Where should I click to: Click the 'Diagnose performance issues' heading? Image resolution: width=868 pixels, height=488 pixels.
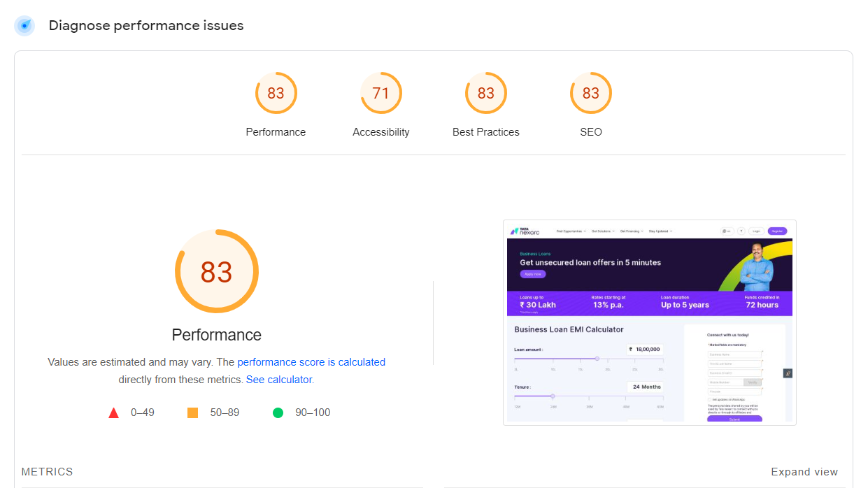146,26
